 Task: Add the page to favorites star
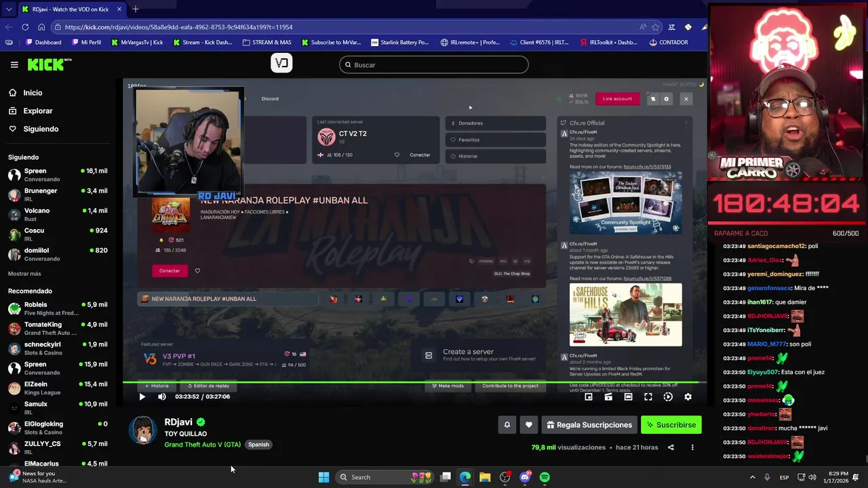(656, 27)
